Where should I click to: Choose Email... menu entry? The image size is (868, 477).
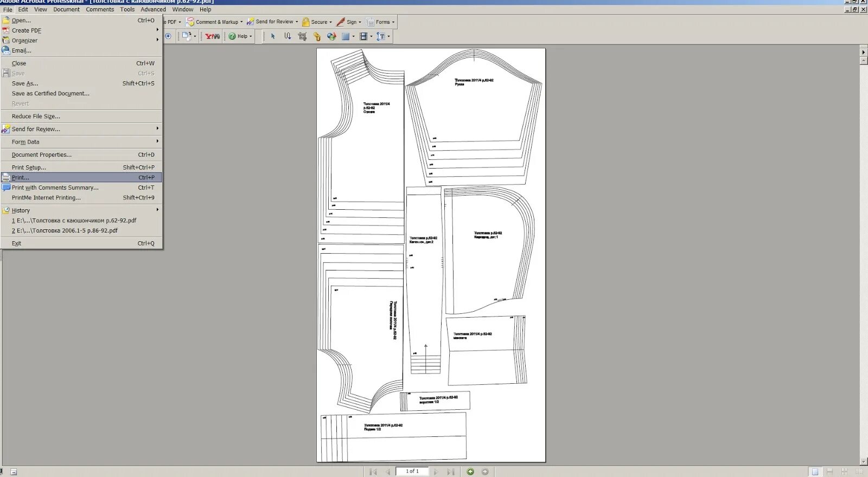coord(81,50)
